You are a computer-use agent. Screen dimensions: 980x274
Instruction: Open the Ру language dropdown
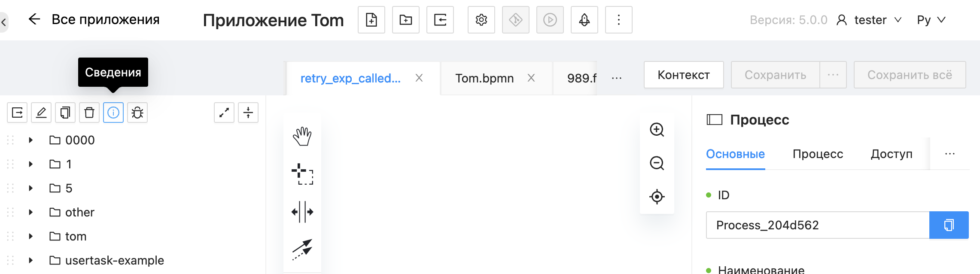[931, 20]
